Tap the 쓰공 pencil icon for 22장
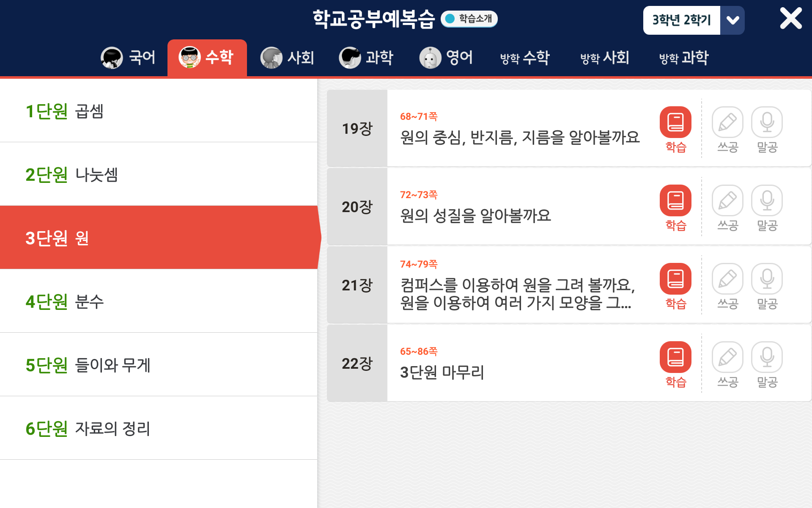The image size is (812, 508). click(727, 357)
